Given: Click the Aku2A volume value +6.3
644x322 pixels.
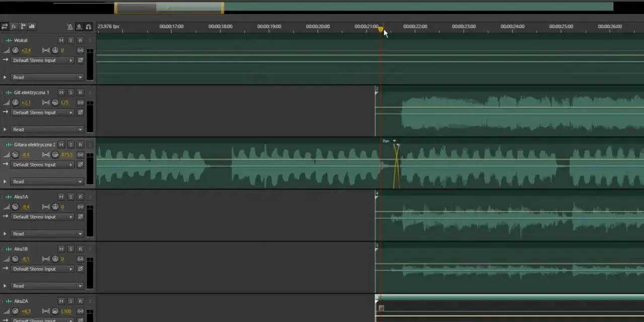Looking at the screenshot, I should pos(26,311).
